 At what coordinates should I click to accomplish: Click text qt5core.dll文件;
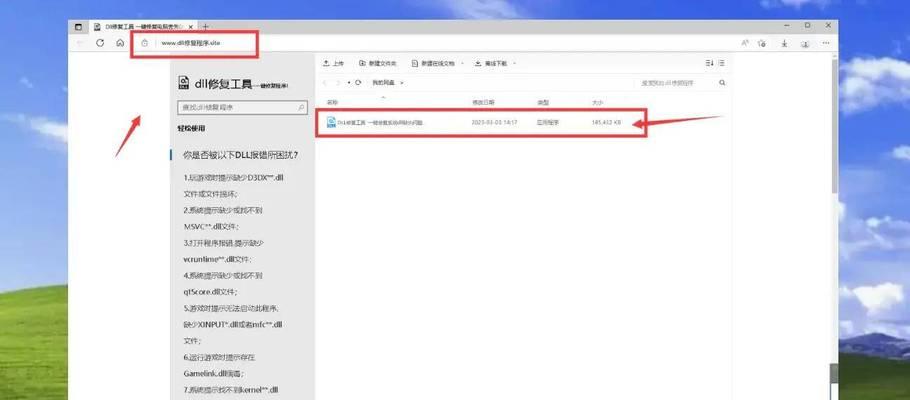[210, 291]
